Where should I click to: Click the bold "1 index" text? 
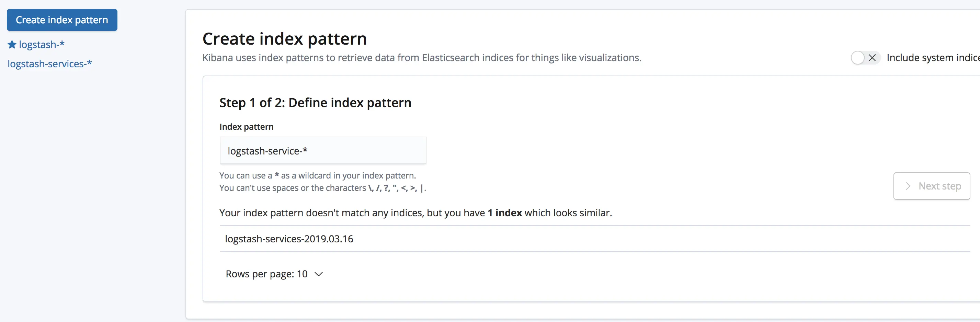(x=504, y=213)
